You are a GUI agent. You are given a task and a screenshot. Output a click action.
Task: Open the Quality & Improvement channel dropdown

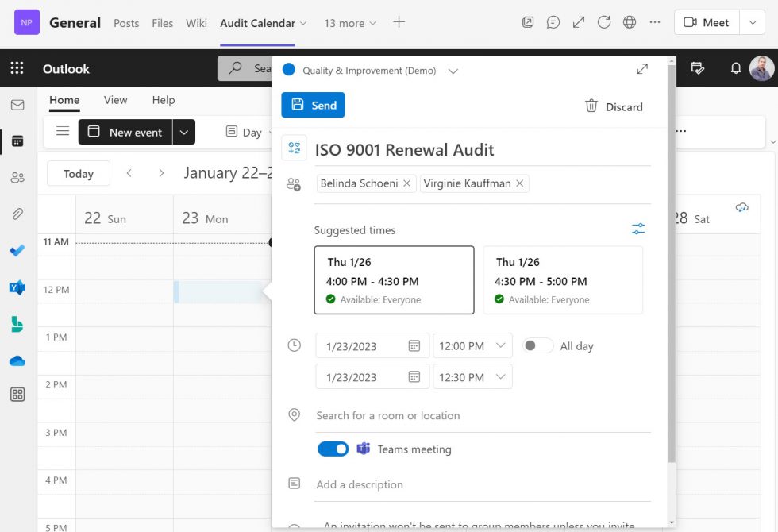coord(453,70)
